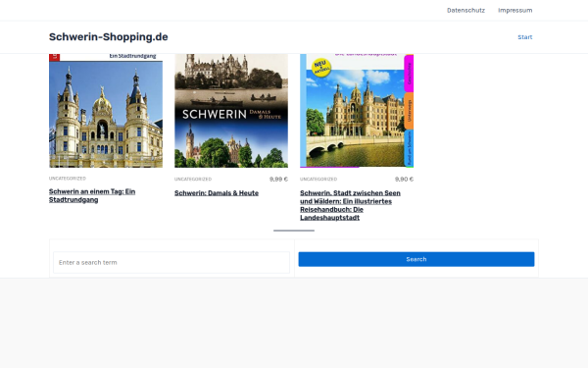This screenshot has width=588, height=368.
Task: Open 'Schwerin an einem Tag: Ein Stadtrundgang' title
Action: pyautogui.click(x=92, y=195)
